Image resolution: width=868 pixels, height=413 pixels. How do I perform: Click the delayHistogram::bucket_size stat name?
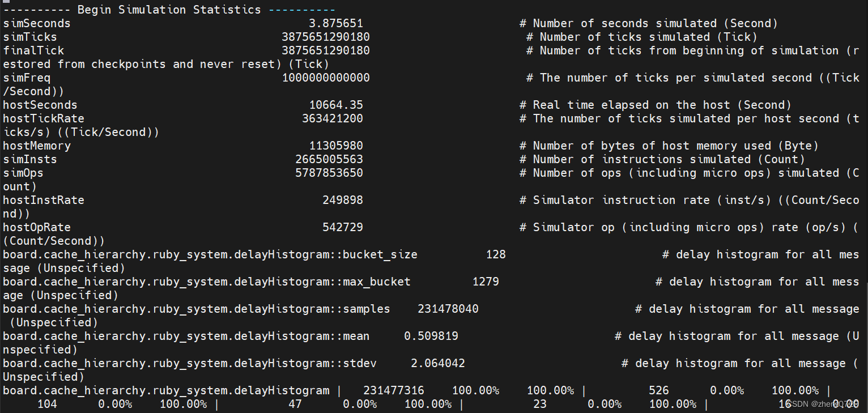[x=210, y=254]
